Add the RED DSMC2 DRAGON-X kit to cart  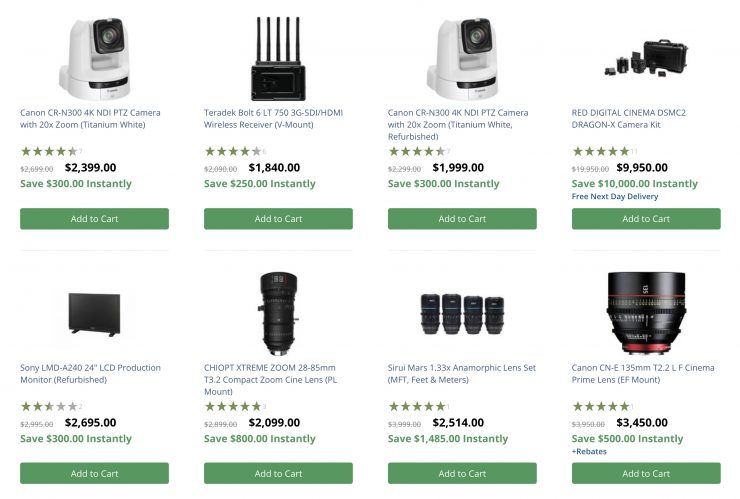click(x=646, y=219)
